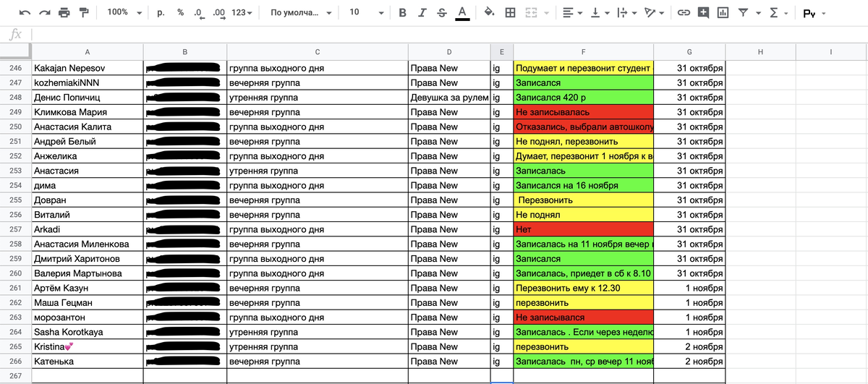Format selection as percent
The width and height of the screenshot is (868, 384).
(181, 13)
